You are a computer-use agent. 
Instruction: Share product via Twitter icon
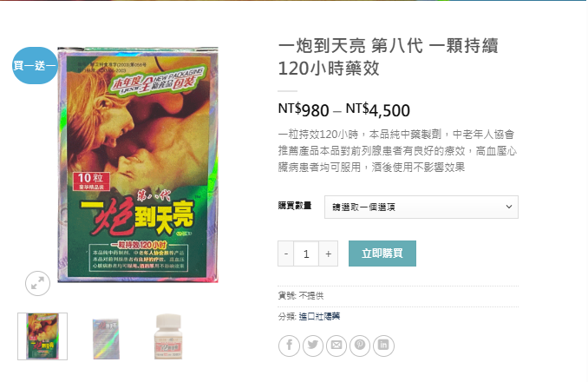[313, 346]
